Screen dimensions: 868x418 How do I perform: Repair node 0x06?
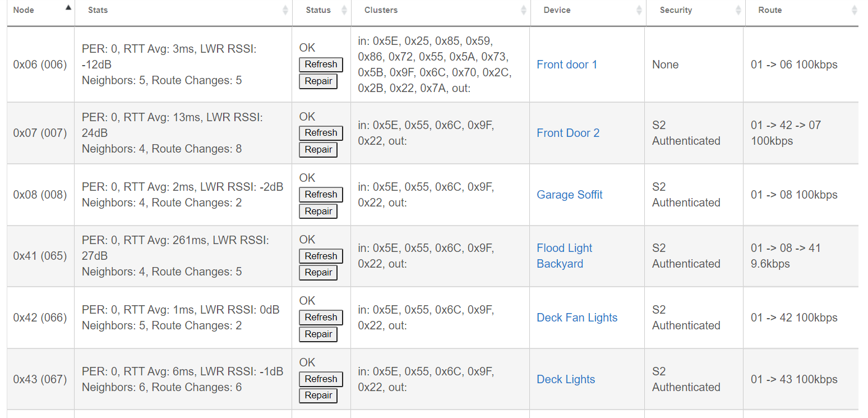pyautogui.click(x=318, y=81)
